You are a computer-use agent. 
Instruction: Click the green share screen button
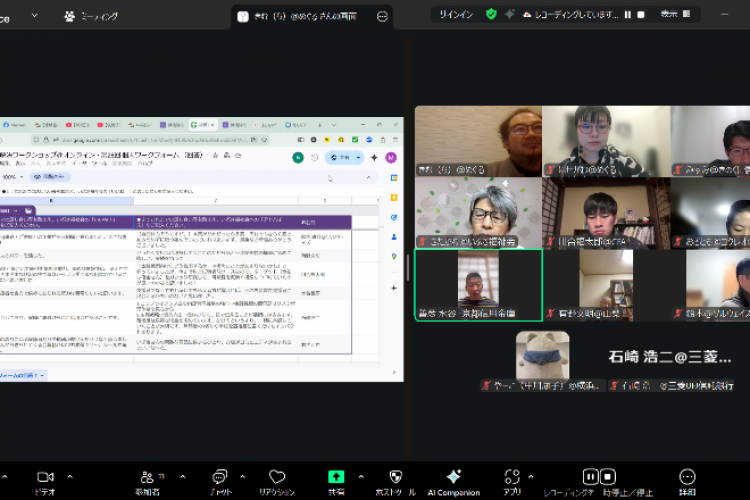tap(336, 477)
